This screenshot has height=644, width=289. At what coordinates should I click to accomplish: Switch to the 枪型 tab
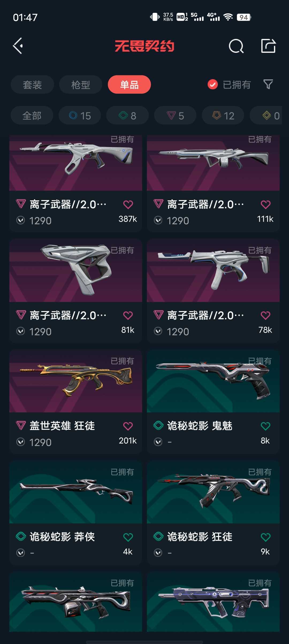81,85
